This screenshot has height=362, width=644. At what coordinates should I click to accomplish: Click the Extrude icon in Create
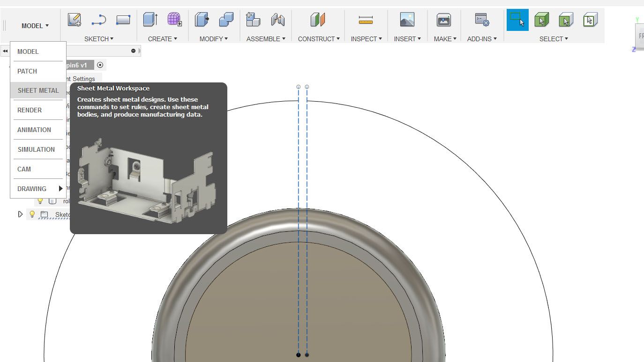pos(150,20)
